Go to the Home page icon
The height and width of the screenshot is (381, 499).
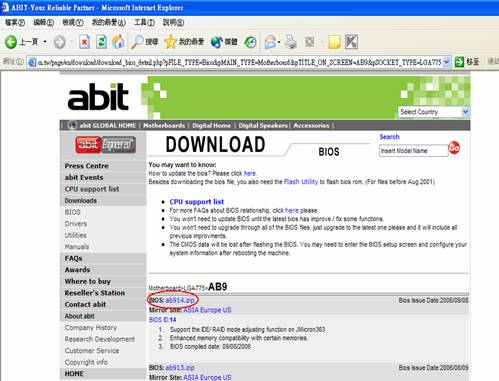[118, 42]
